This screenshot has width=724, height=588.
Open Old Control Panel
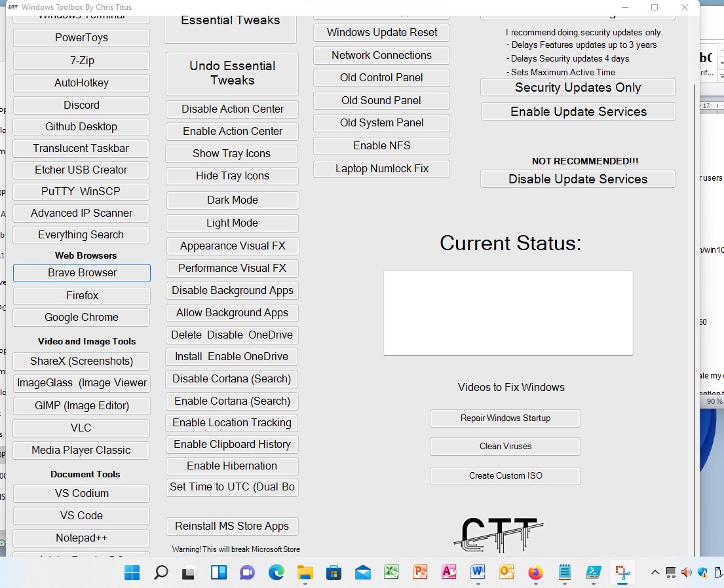click(x=381, y=77)
